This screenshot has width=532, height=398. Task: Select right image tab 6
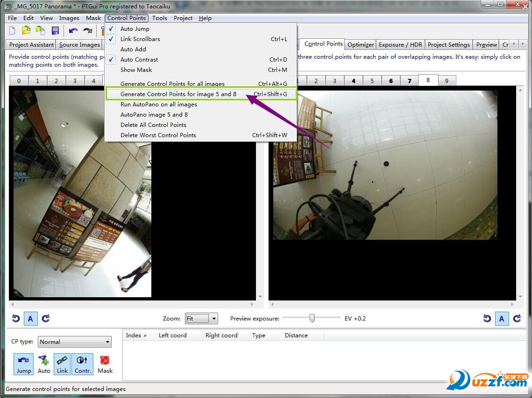point(391,81)
